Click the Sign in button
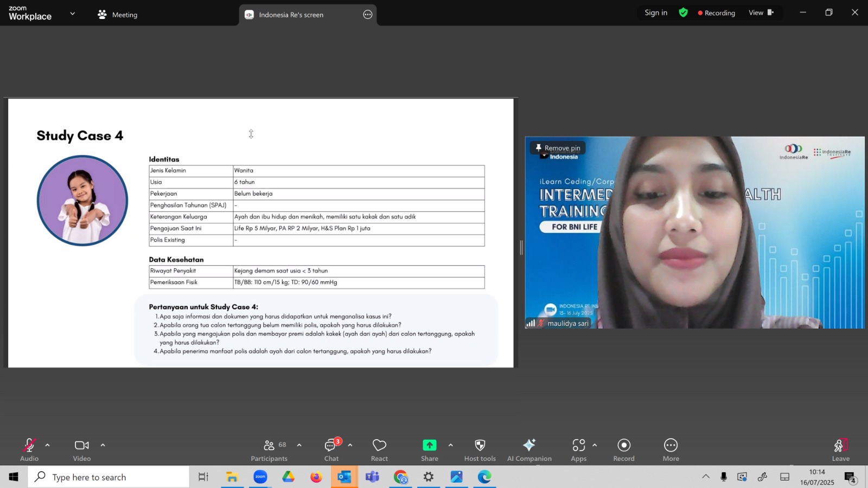This screenshot has width=868, height=488. point(656,12)
